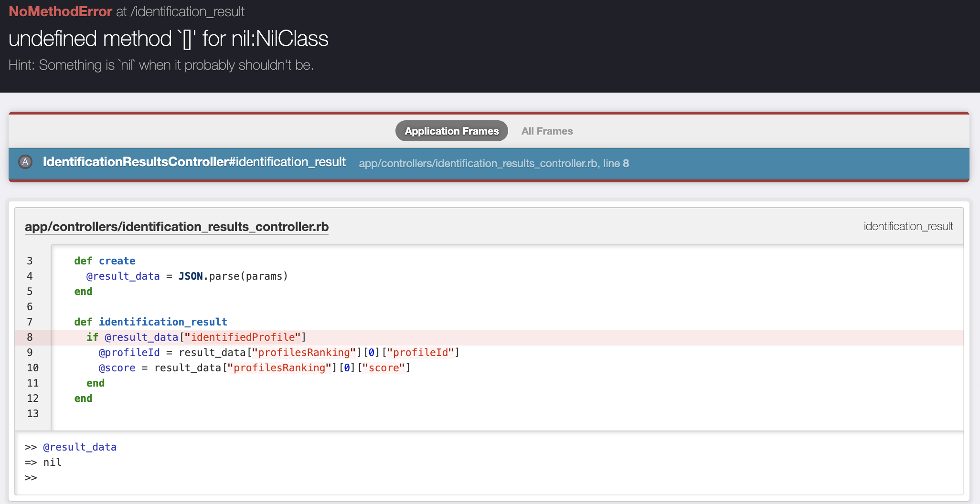Click '/identification_result' path in header
Viewport: 980px width, 504px height.
tap(187, 11)
